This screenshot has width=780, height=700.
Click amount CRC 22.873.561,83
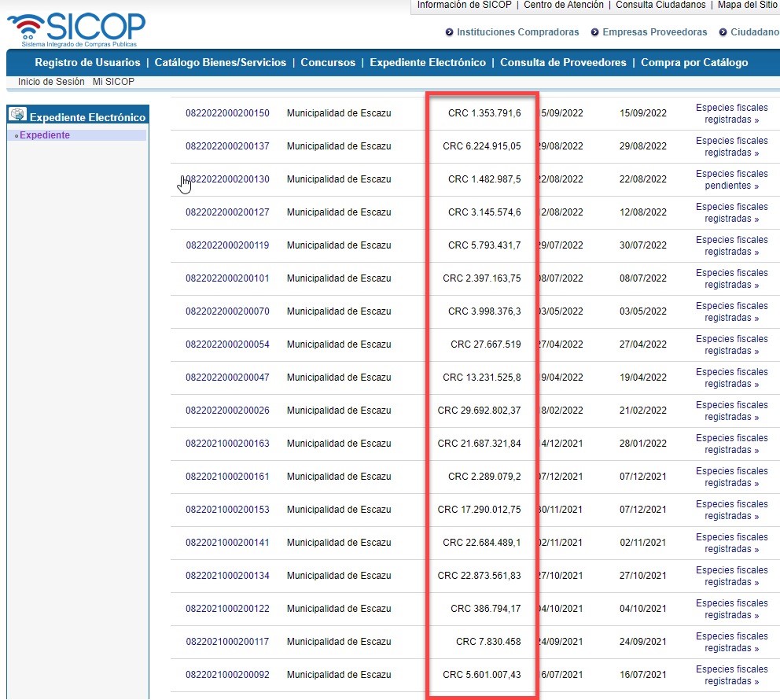pos(479,576)
